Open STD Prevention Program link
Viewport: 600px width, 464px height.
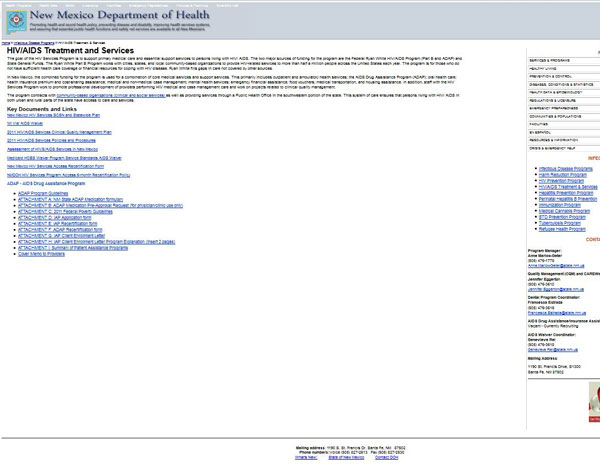562,217
